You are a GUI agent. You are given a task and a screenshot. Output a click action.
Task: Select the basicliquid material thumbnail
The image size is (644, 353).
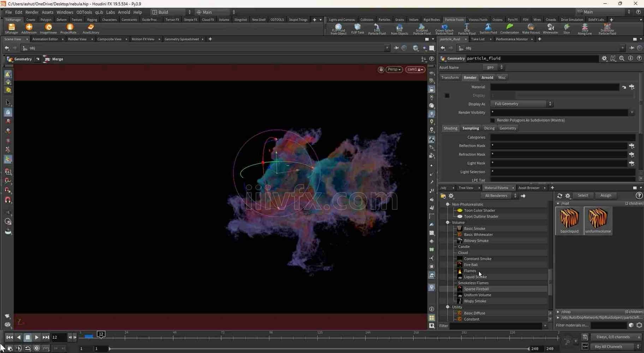pyautogui.click(x=569, y=221)
